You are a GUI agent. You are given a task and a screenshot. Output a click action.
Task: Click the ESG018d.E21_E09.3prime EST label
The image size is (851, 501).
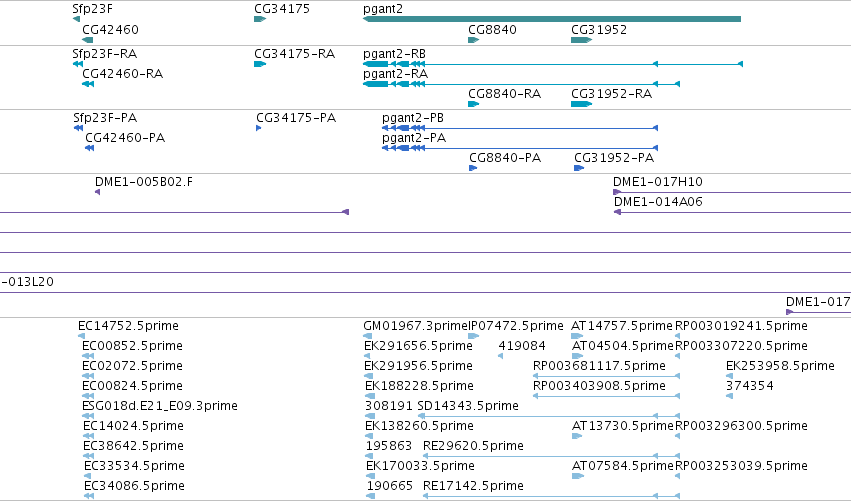(x=160, y=406)
